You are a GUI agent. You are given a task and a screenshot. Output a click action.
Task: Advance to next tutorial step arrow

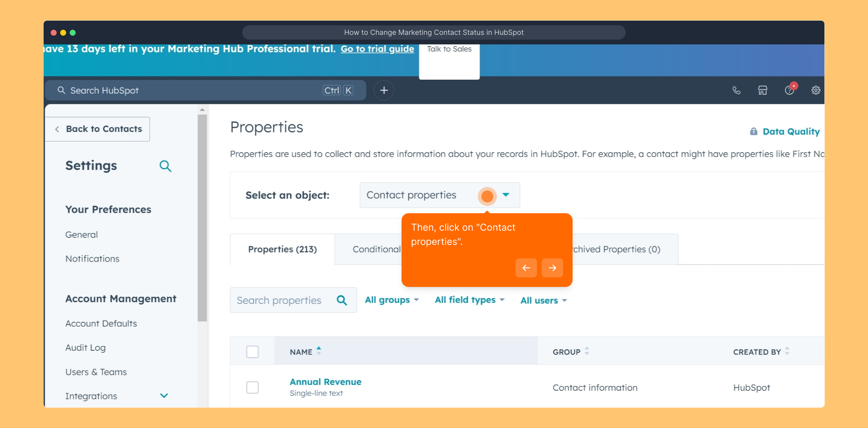coord(552,268)
